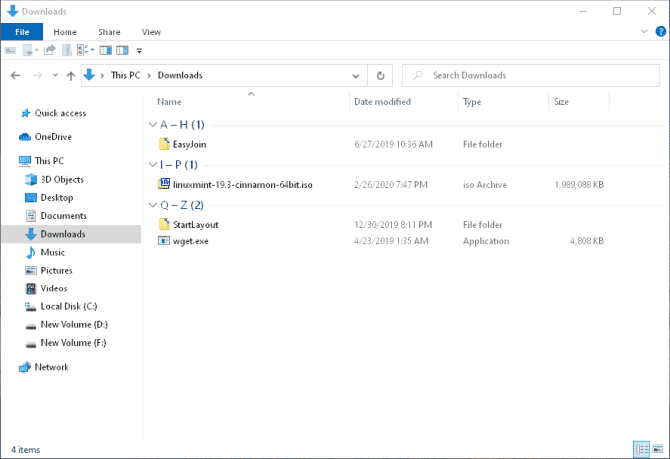Sort by the Name column header
Viewport: 670px width, 459px height.
[169, 102]
